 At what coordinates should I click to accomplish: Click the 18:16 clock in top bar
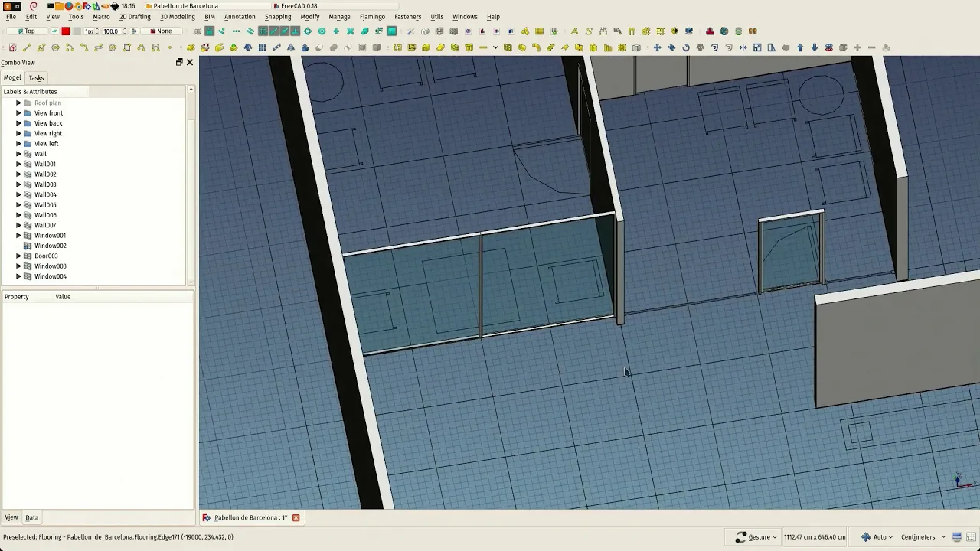coord(128,6)
